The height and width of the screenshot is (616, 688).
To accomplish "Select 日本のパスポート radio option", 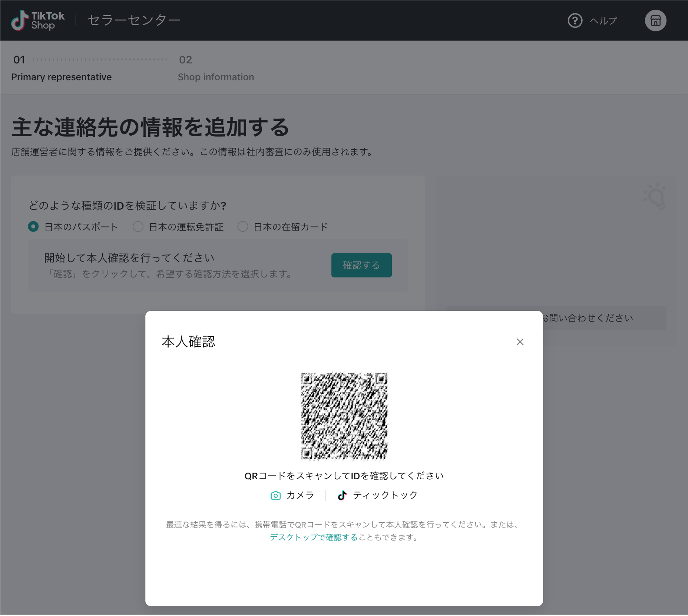I will [33, 227].
